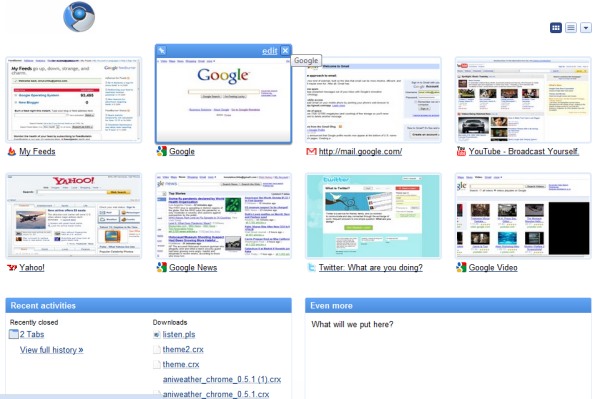Open the http://mail.google.com/ link
600x399 pixels.
pos(360,151)
